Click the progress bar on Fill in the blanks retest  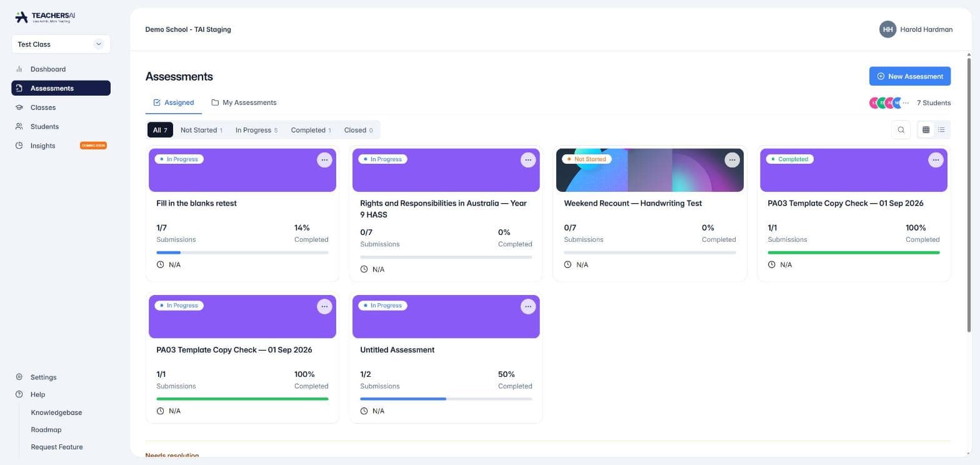[242, 252]
